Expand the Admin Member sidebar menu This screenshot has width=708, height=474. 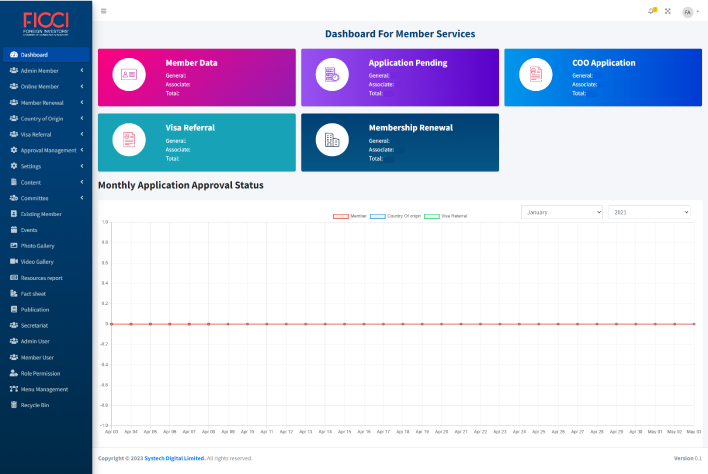point(46,70)
